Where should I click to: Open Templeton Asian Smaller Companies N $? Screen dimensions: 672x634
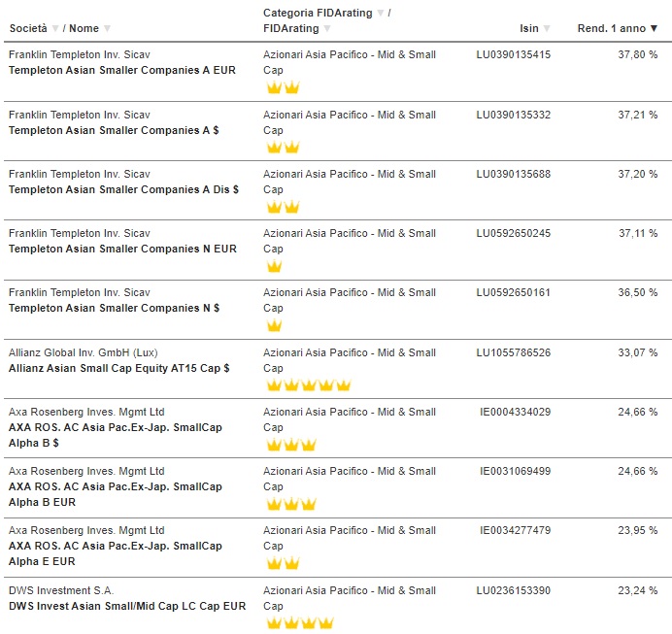pos(114,308)
